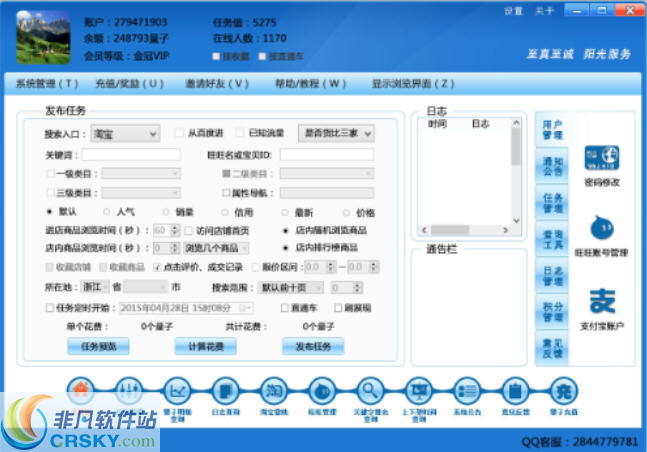Open 意见反馈 clipboard icon in bottom toolbar
647x452 pixels.
[x=515, y=390]
